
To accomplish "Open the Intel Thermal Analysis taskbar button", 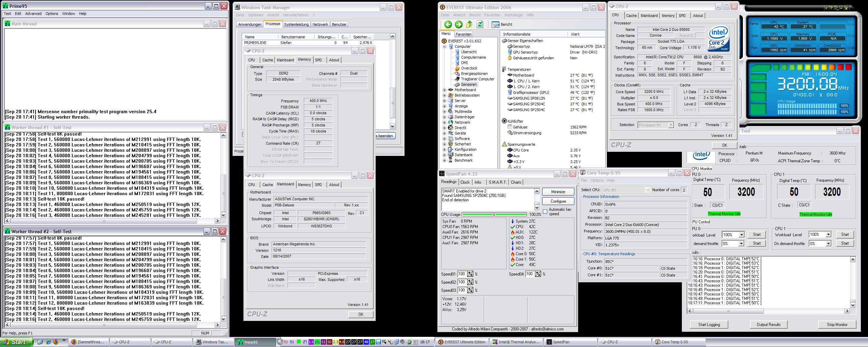I will (516, 342).
